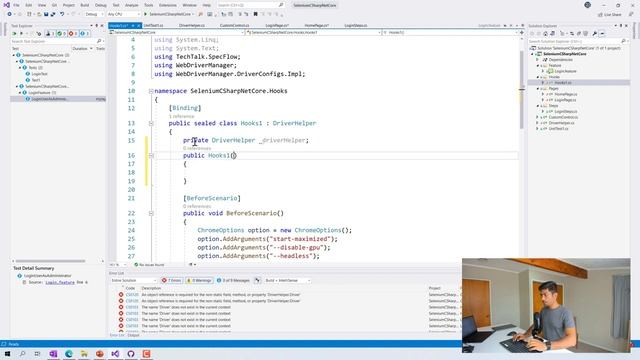Collapse the BeforeScenario method at line 22
The image size is (640, 360).
(x=151, y=213)
